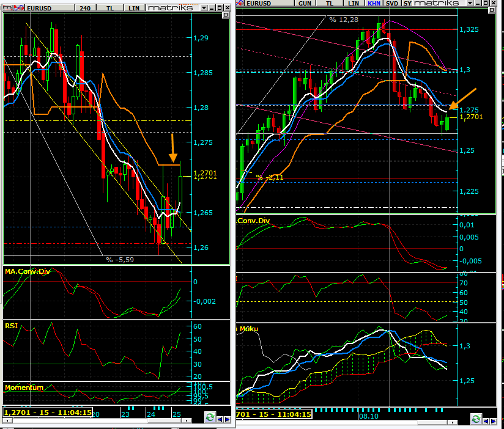Toggle LIN scale in left chart header
Viewport: 504px width, 429px height.
tap(134, 8)
